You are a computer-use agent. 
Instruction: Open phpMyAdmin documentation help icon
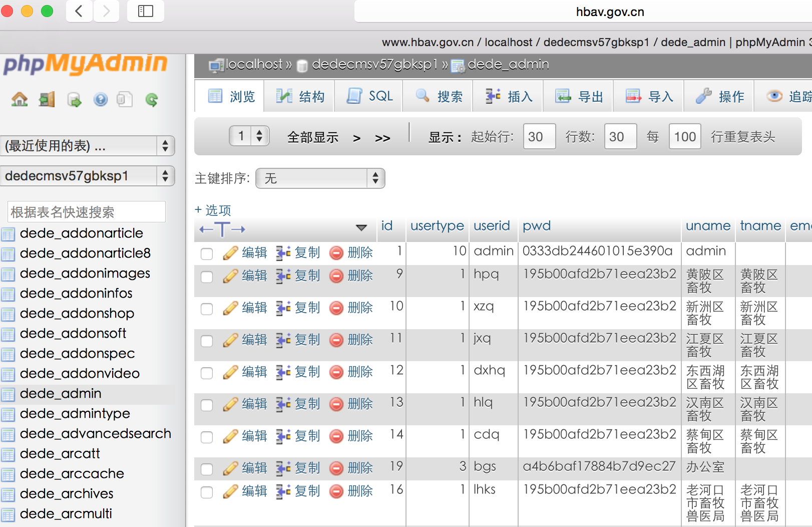point(101,100)
